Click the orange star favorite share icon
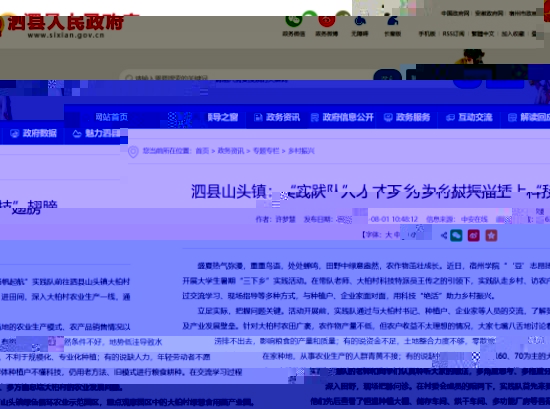The width and height of the screenshot is (550, 409). pos(491,235)
